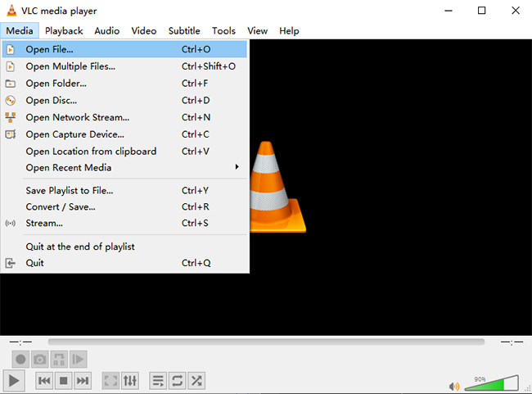Select Open Network Stream...
This screenshot has width=532, height=394.
124,117
